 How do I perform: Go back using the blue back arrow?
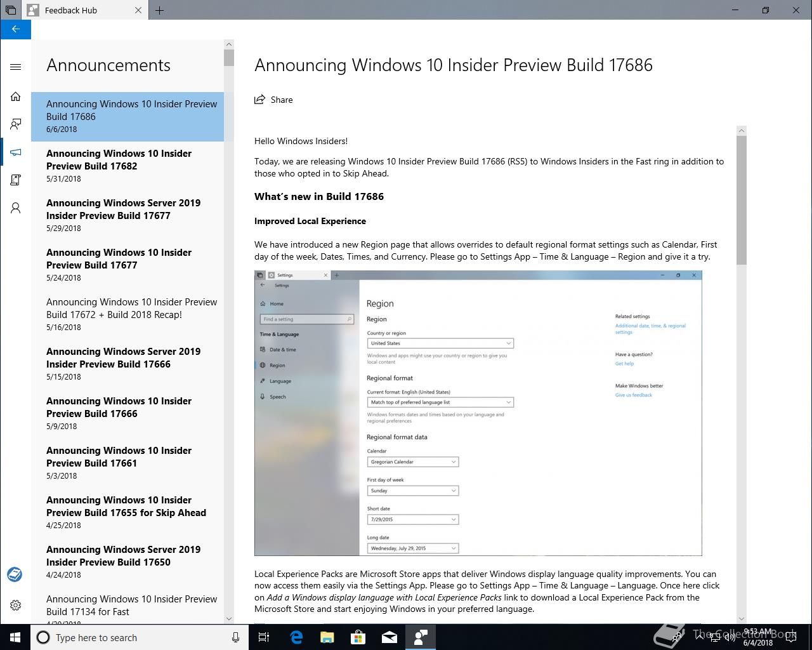pyautogui.click(x=15, y=29)
